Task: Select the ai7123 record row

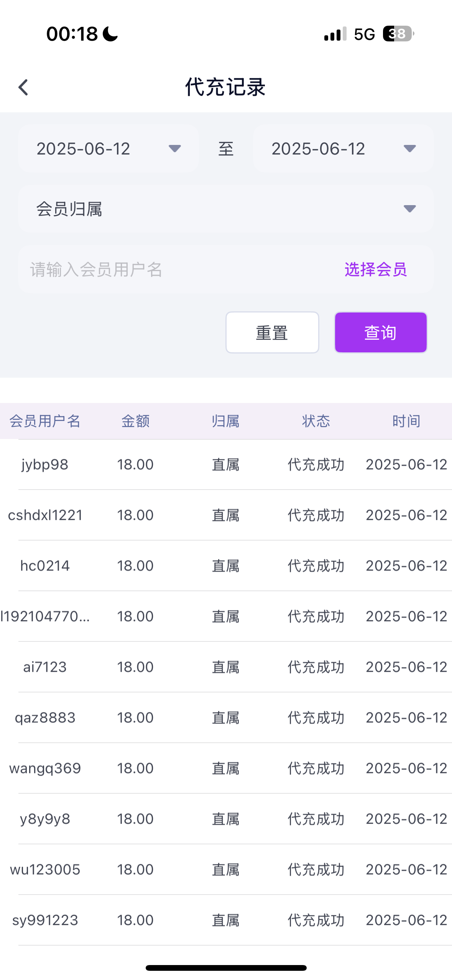Action: pyautogui.click(x=226, y=667)
